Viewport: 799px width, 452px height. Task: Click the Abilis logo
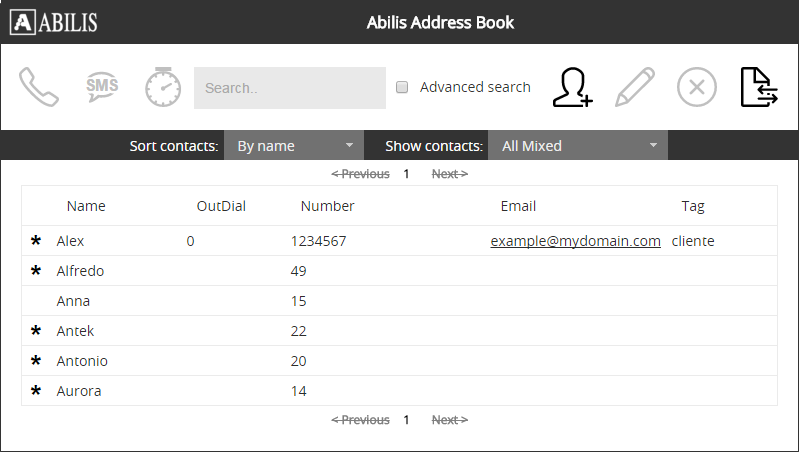tap(54, 22)
